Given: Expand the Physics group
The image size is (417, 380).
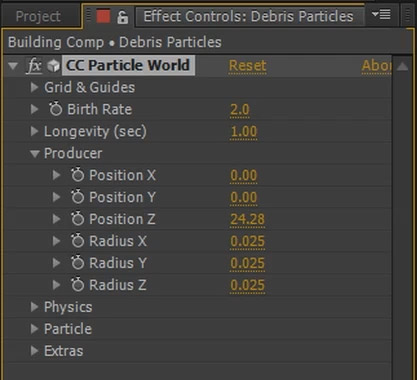Looking at the screenshot, I should (34, 307).
